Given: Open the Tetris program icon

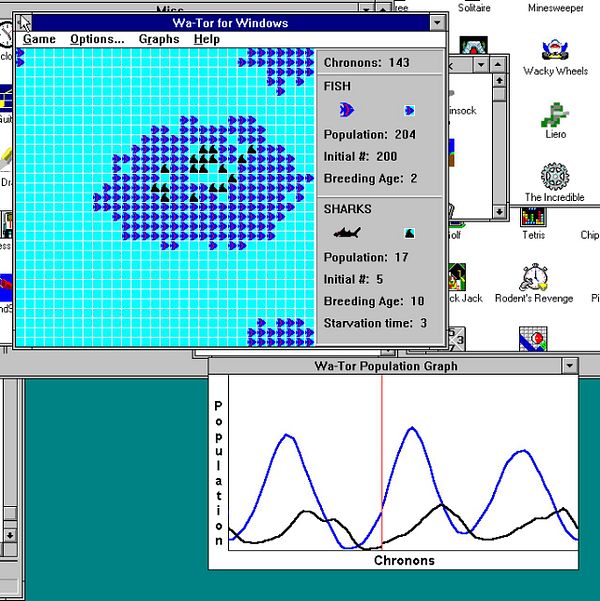Looking at the screenshot, I should tap(533, 217).
